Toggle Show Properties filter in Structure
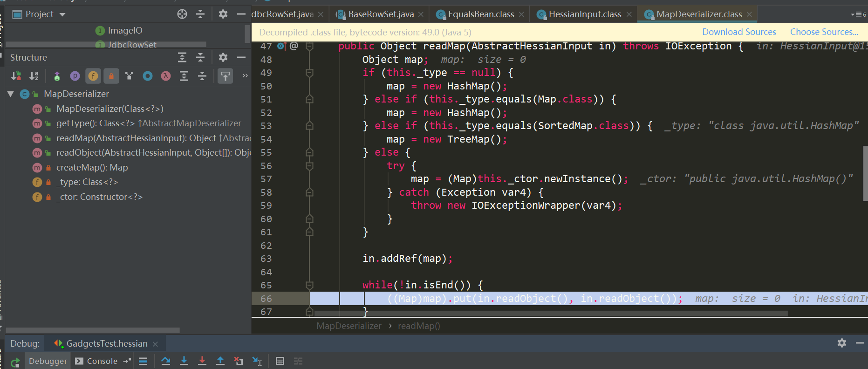 point(75,76)
